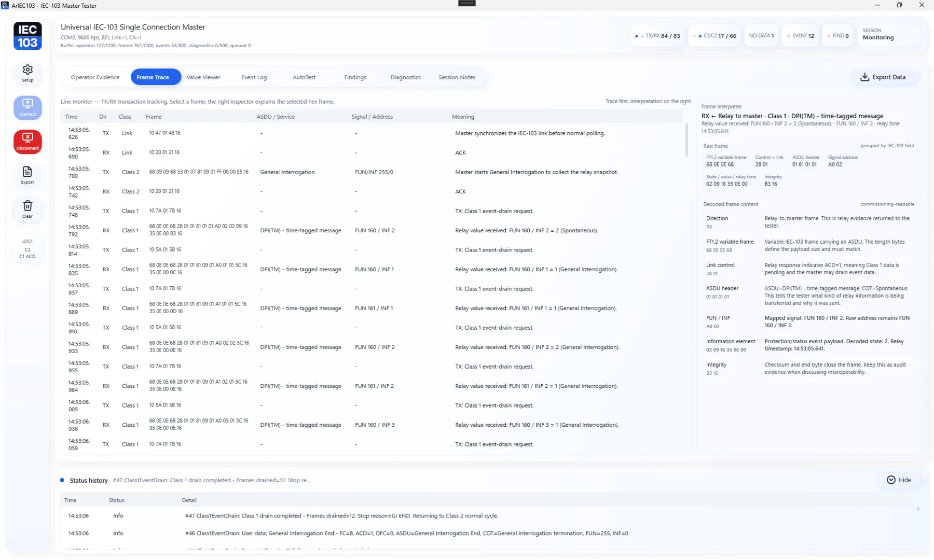Click the Signal / Address column header
934x560 pixels.
(x=372, y=117)
